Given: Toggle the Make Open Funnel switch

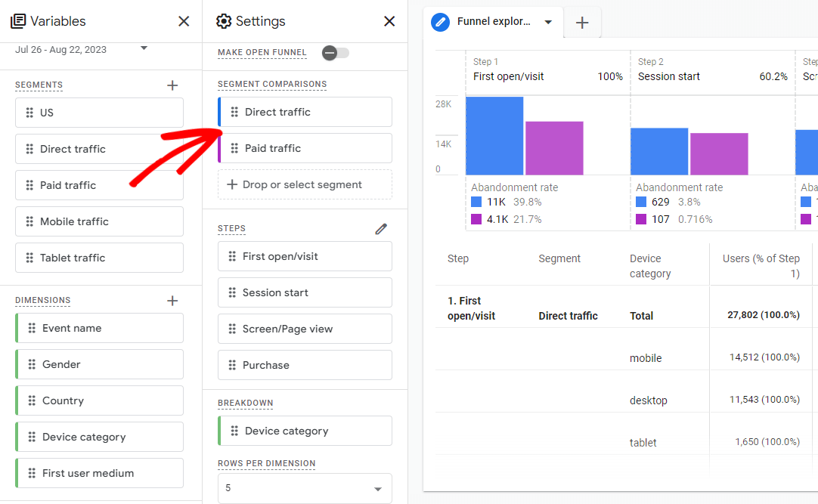Looking at the screenshot, I should (335, 53).
